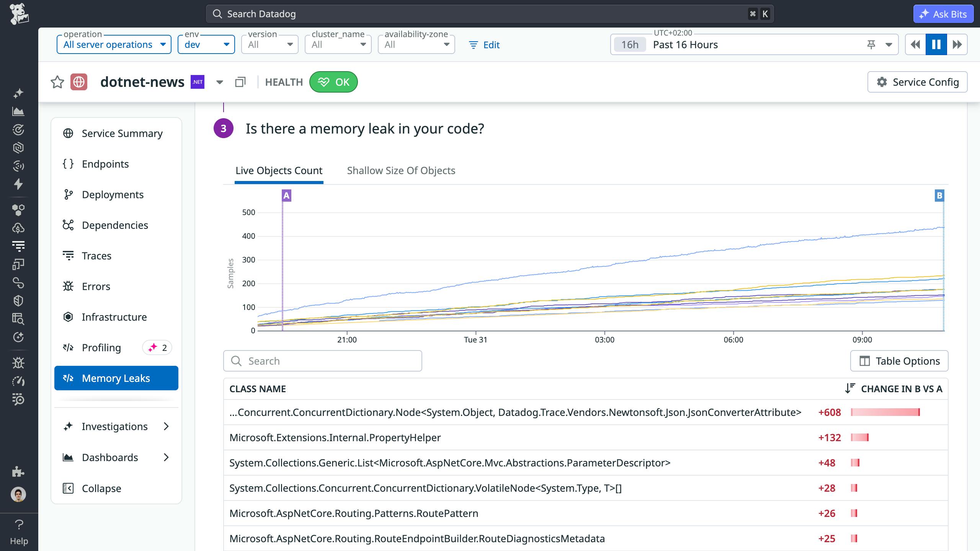
Task: Expand the Investigations section chevron
Action: click(167, 426)
